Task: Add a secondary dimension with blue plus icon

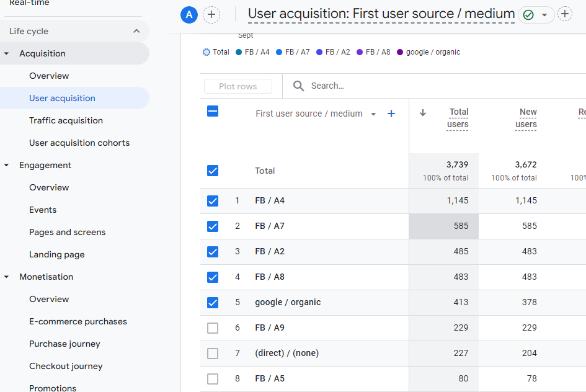Action: [x=391, y=114]
